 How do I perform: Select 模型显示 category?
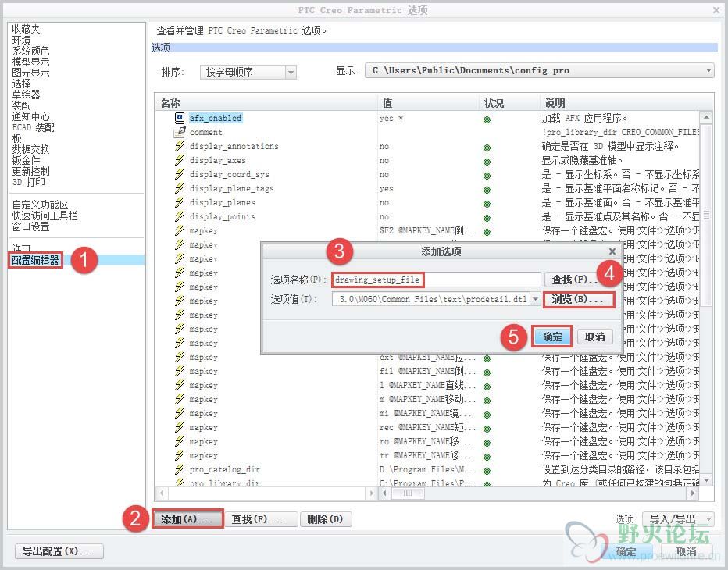(x=30, y=62)
